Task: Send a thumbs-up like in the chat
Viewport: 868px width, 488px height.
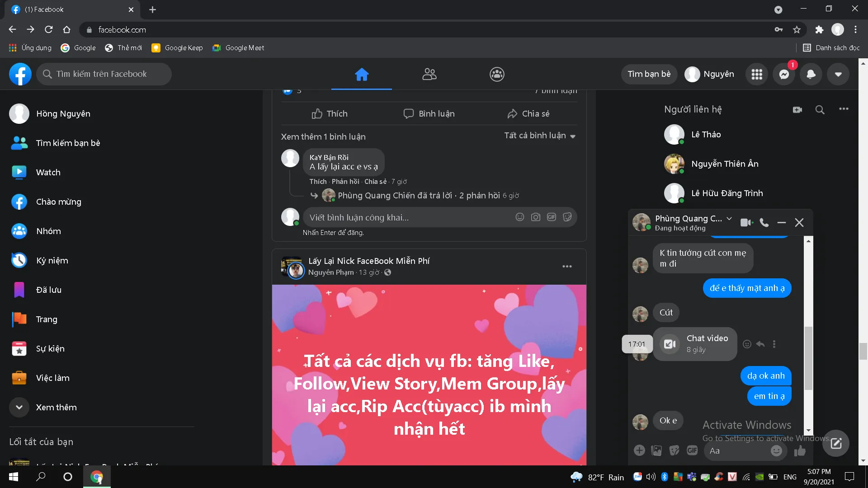Action: 800,450
